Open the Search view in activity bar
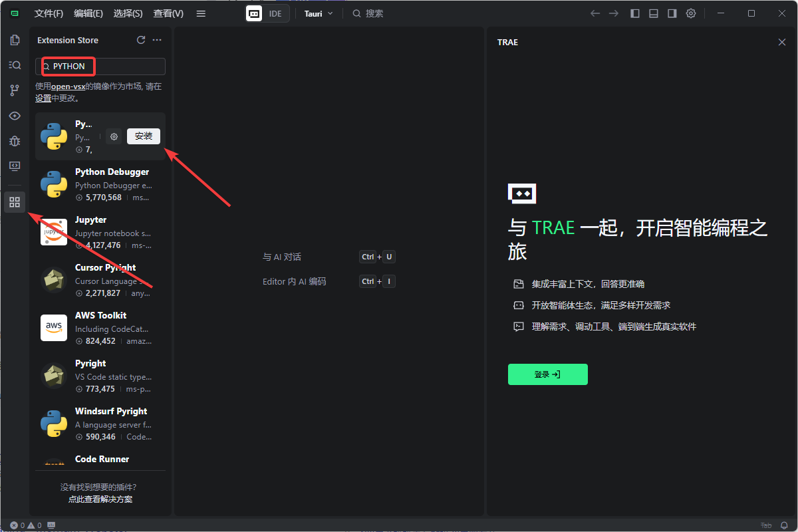Screen dimensions: 798x532 pyautogui.click(x=15, y=65)
